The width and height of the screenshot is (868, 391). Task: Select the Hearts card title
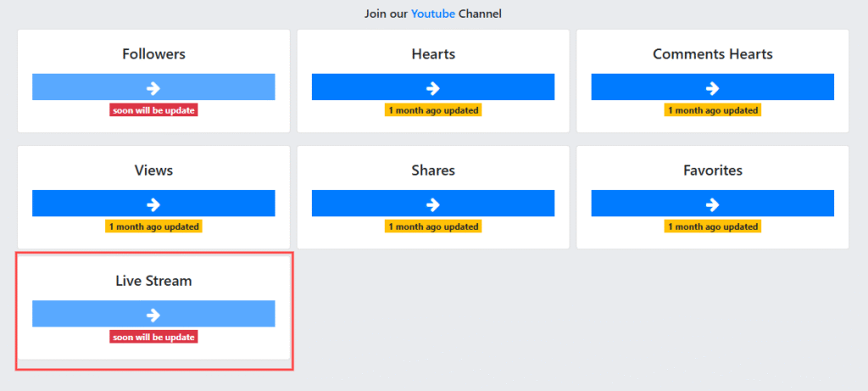tap(432, 54)
